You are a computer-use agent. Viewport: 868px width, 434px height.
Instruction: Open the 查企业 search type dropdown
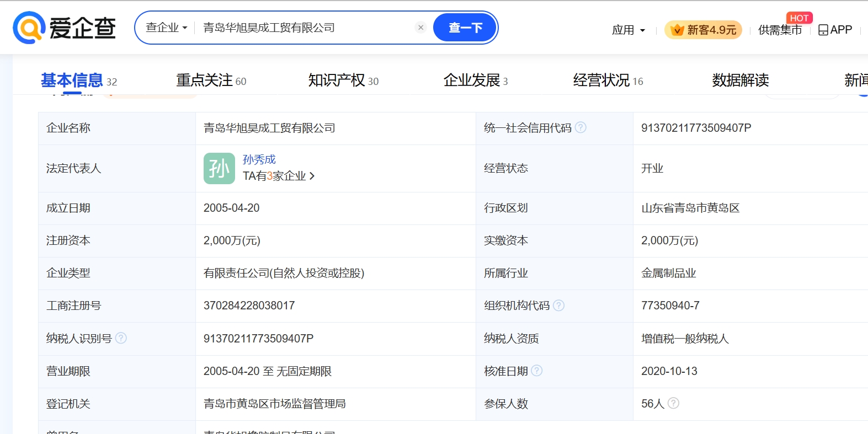coord(166,28)
